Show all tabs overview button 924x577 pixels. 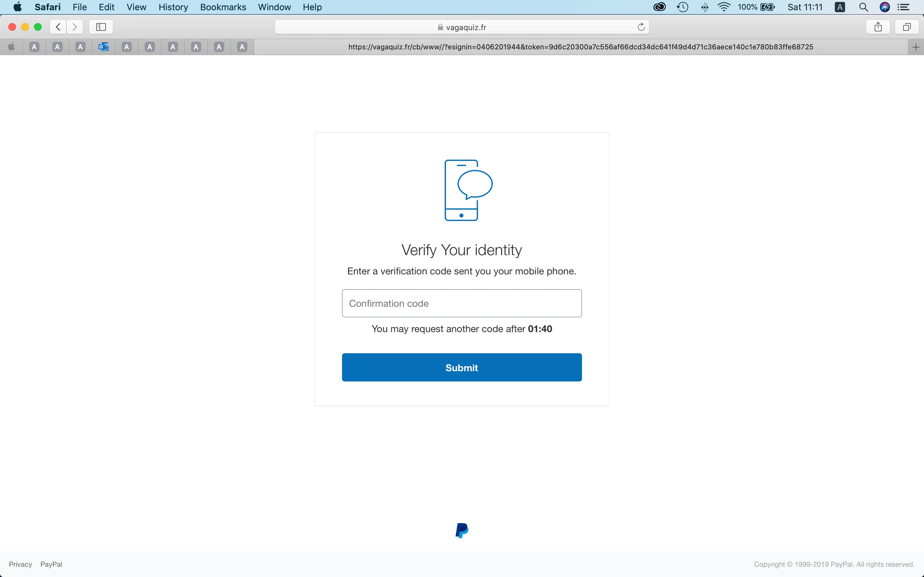pos(907,27)
